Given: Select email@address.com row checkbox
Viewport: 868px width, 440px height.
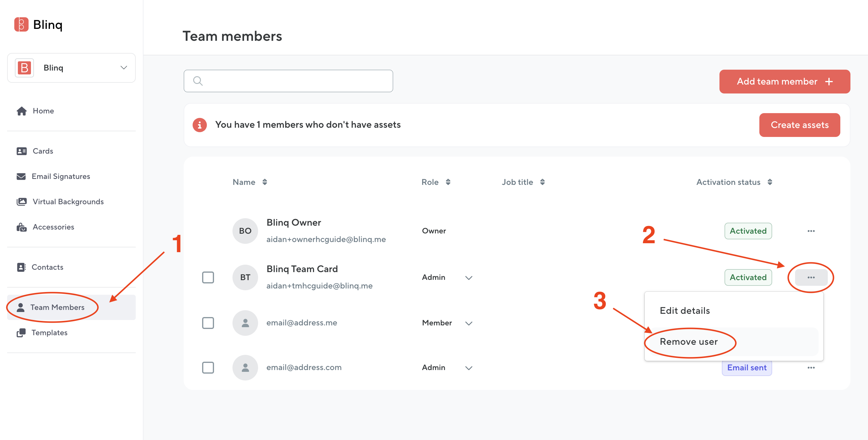Looking at the screenshot, I should coord(208,368).
